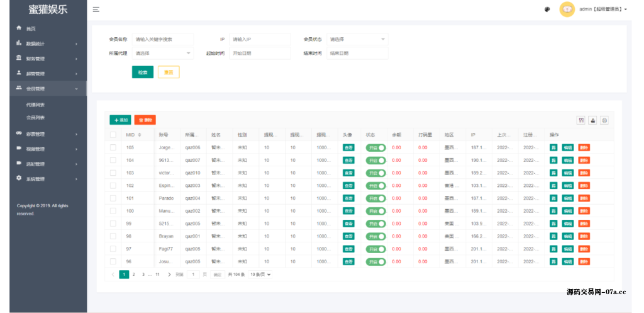
Task: Click the 首页 home icon in sidebar
Action: [19, 28]
